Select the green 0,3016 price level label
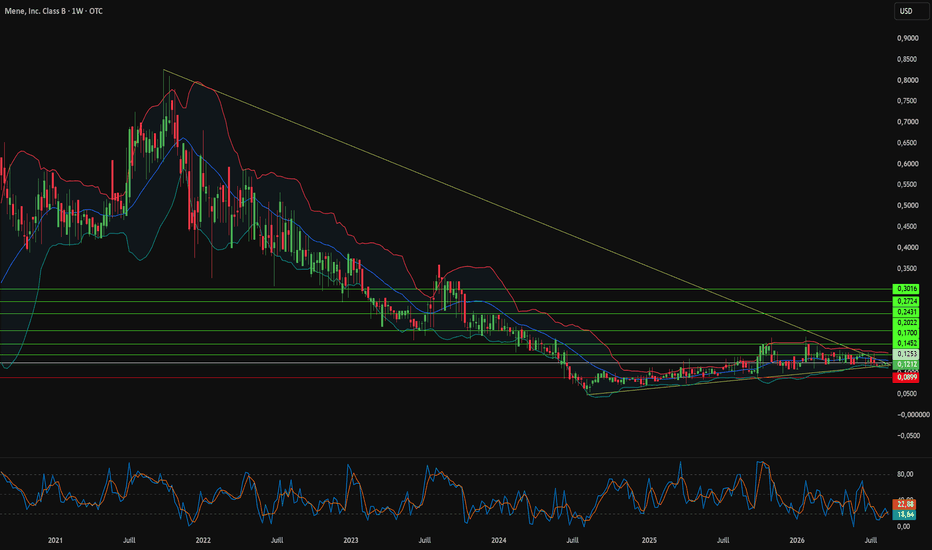The height and width of the screenshot is (550, 932). (906, 289)
